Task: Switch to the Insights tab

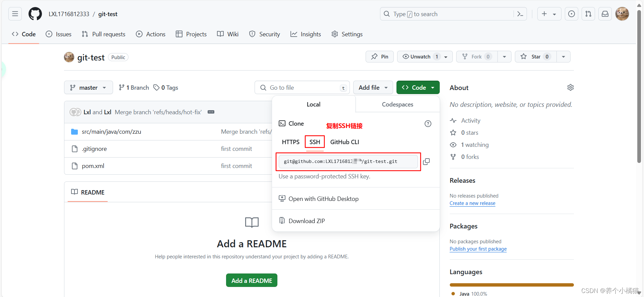Action: tap(306, 34)
